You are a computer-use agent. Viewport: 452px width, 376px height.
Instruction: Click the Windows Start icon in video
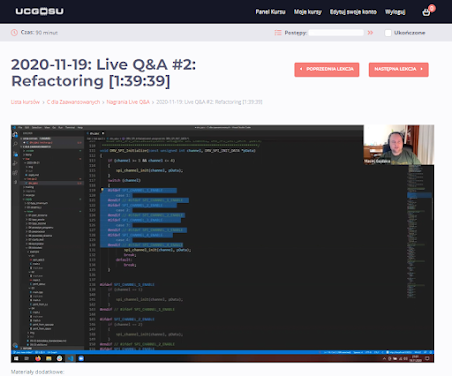click(16, 358)
